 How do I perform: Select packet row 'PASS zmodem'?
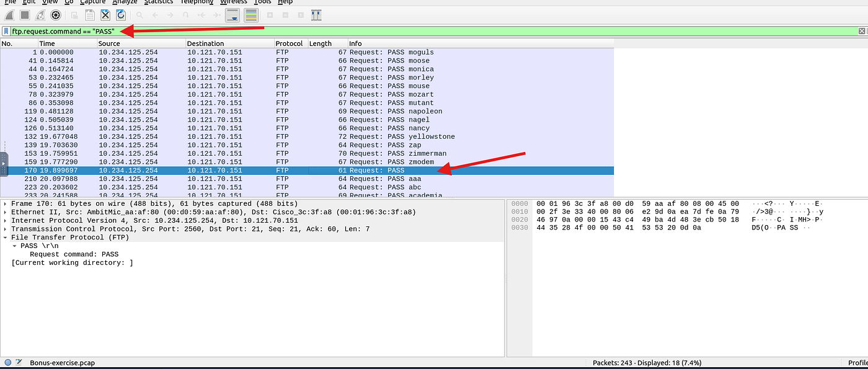(307, 162)
